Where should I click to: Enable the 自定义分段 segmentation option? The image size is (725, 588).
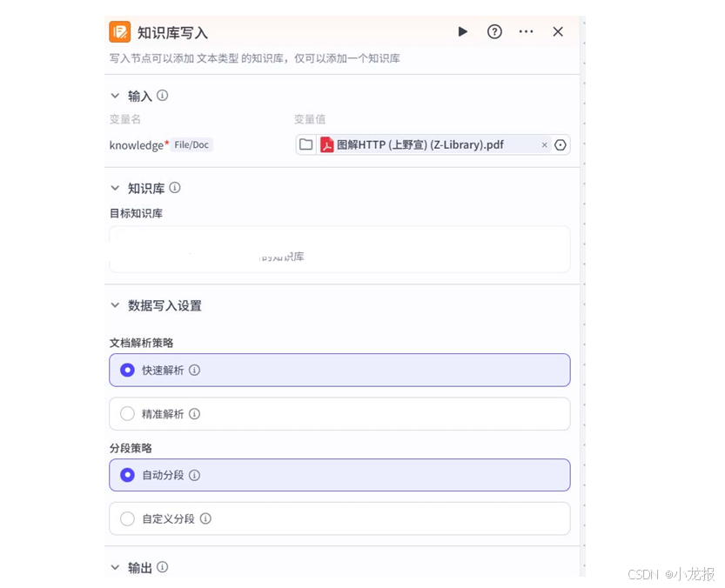tap(127, 518)
